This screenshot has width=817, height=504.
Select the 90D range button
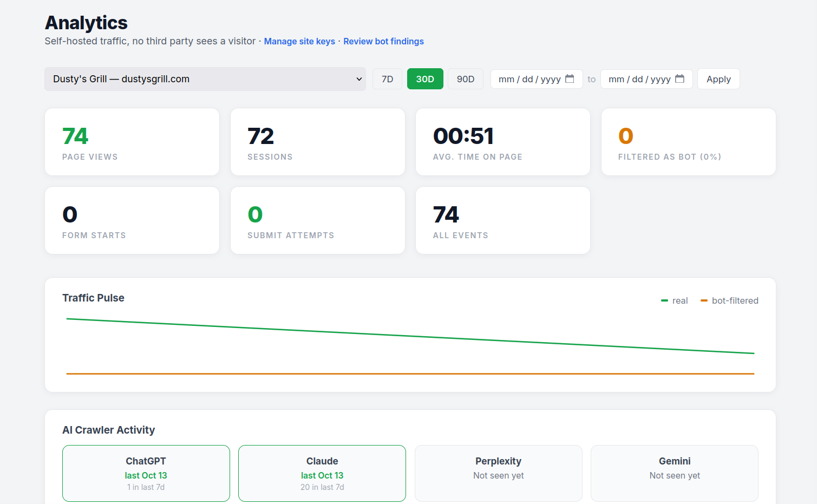coord(466,79)
